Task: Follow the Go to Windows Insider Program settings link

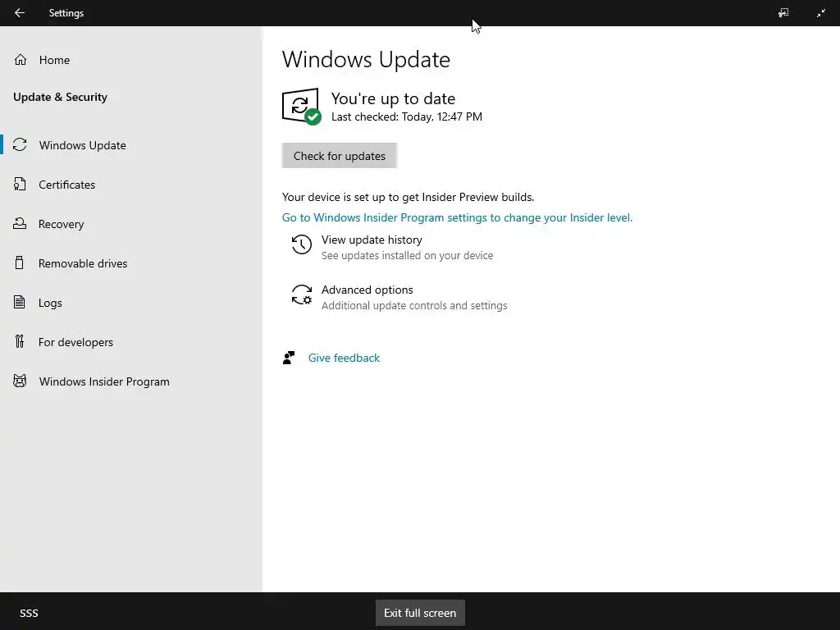Action: point(457,217)
